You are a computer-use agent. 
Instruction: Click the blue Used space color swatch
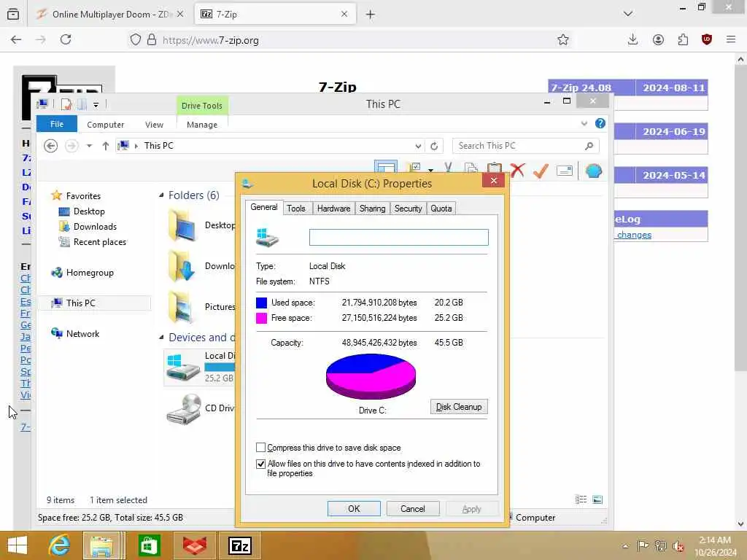click(262, 303)
